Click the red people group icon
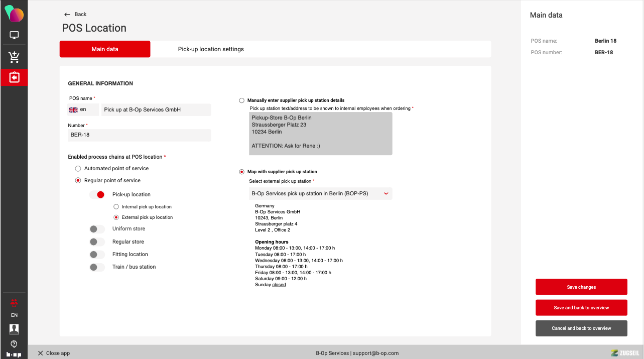This screenshot has width=644, height=359. (x=14, y=302)
